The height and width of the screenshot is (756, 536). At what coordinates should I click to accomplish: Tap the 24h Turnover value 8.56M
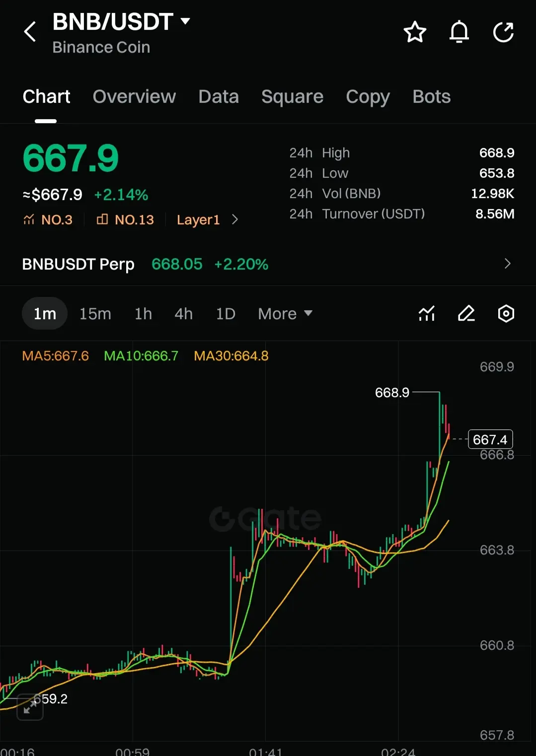tap(495, 214)
